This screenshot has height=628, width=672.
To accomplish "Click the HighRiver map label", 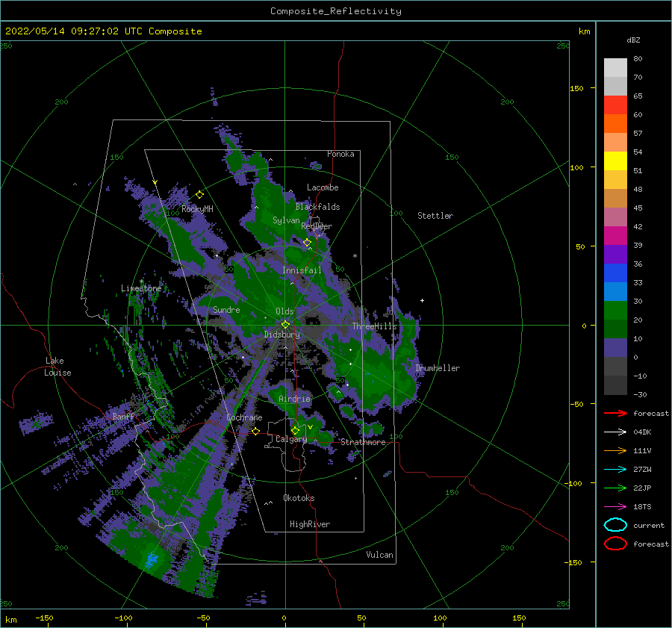I will (x=310, y=524).
